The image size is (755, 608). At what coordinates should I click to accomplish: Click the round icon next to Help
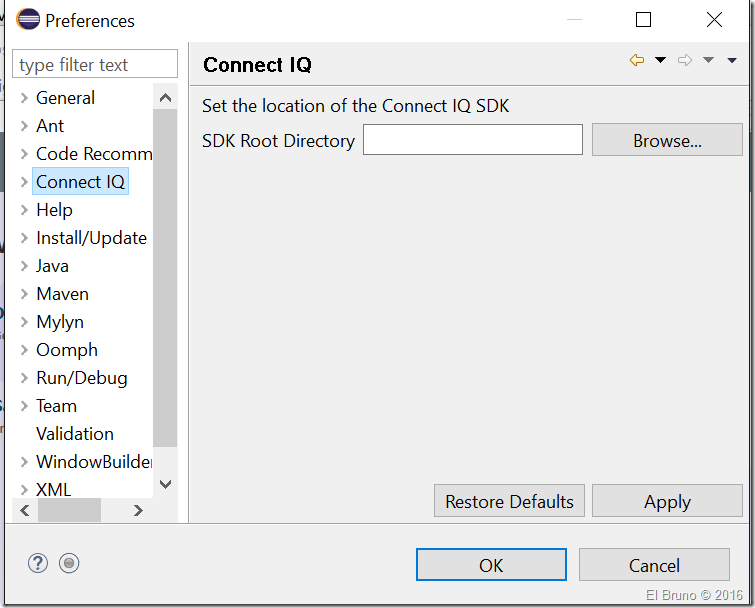68,563
